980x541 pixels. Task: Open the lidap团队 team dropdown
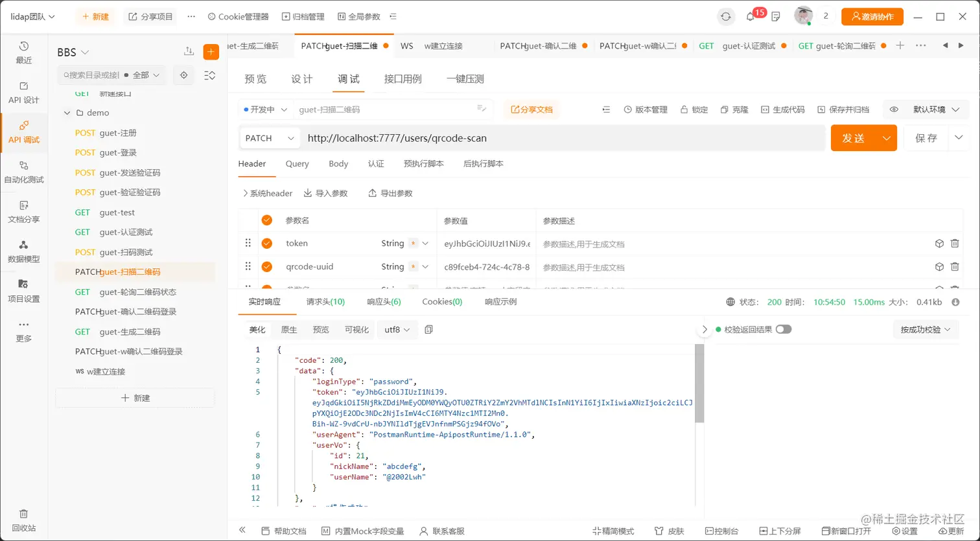tap(33, 17)
